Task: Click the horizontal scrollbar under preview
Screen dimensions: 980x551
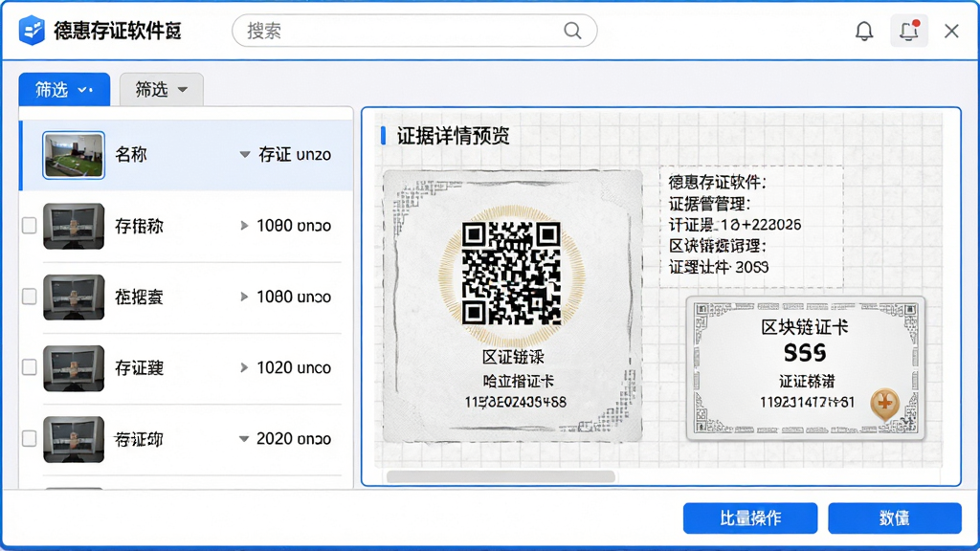Action: pos(501,476)
